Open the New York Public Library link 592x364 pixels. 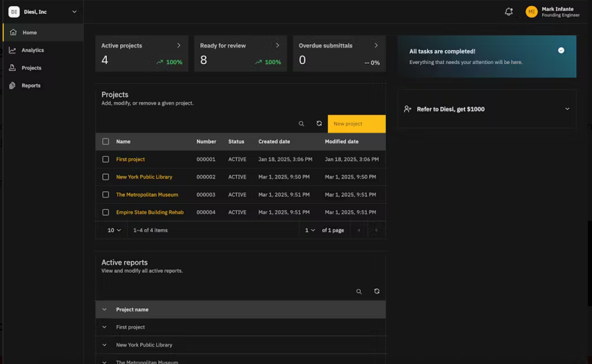[144, 177]
